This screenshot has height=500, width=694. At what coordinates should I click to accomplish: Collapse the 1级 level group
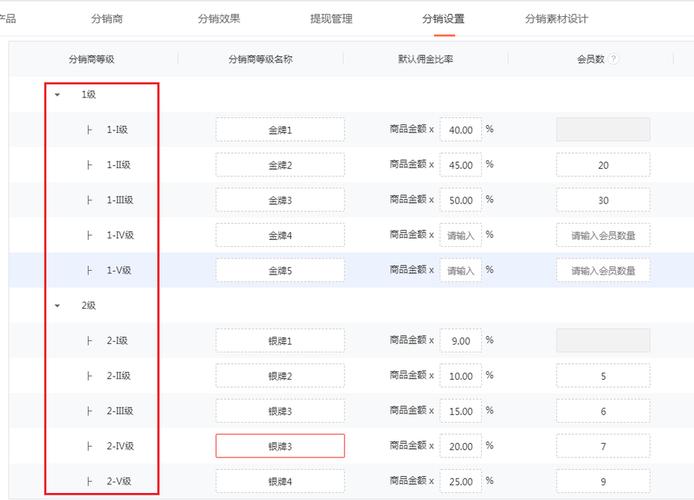pos(57,94)
